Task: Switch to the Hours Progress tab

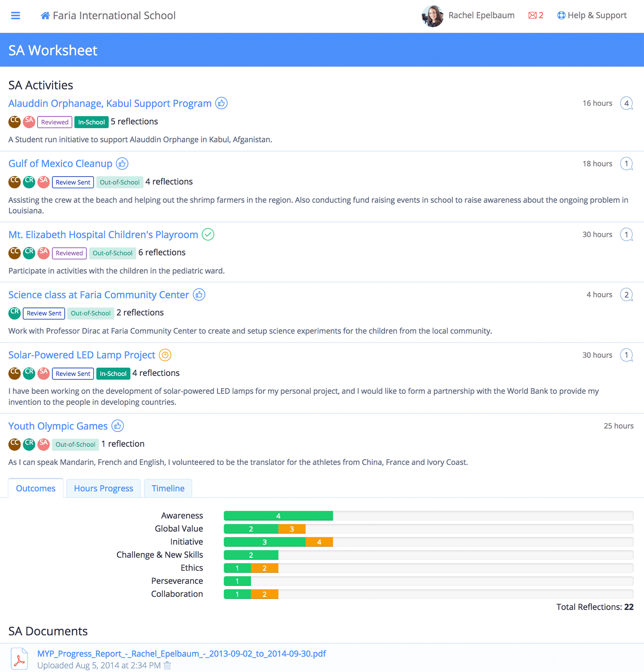Action: coord(103,488)
